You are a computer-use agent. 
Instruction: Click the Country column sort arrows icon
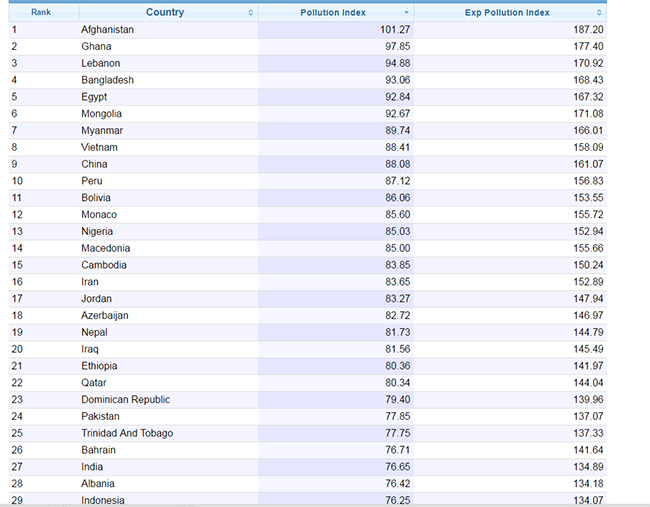click(x=251, y=13)
